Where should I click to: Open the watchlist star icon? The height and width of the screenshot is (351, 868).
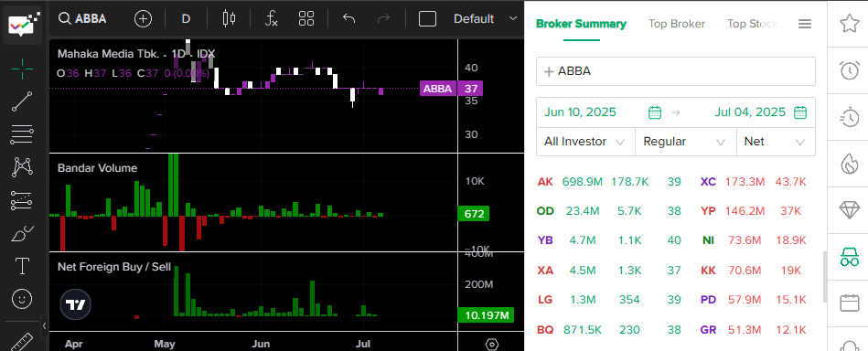click(849, 23)
